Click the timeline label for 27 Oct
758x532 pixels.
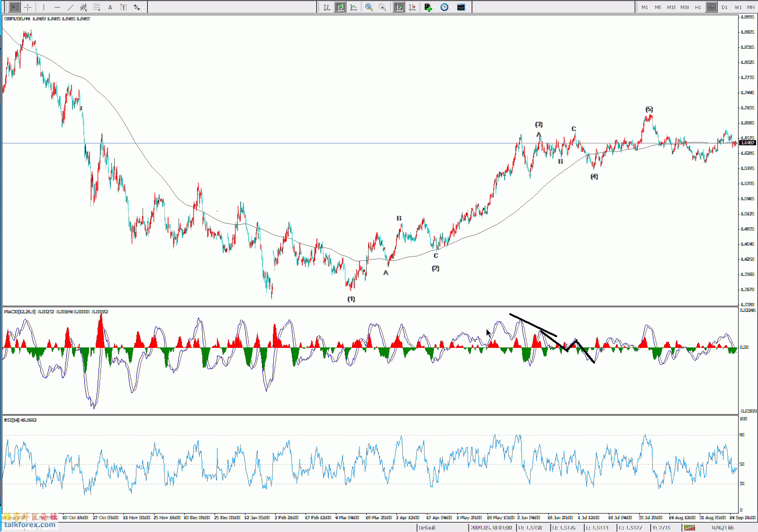click(106, 518)
